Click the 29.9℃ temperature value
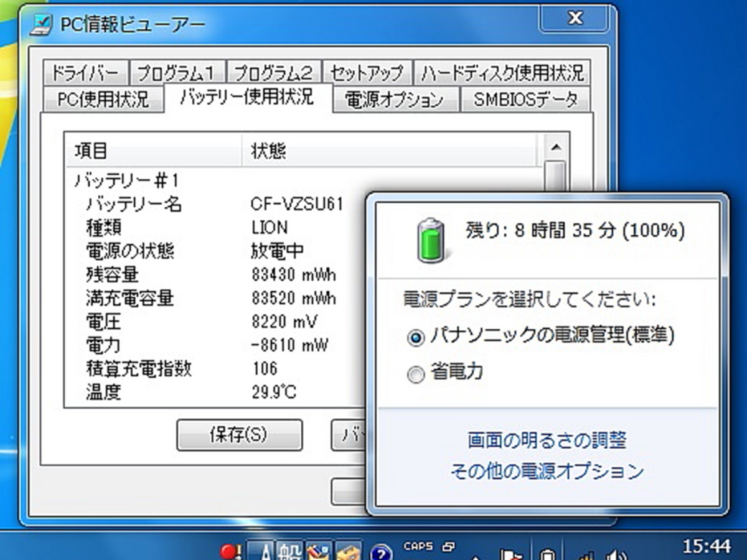The width and height of the screenshot is (747, 560). tap(275, 392)
